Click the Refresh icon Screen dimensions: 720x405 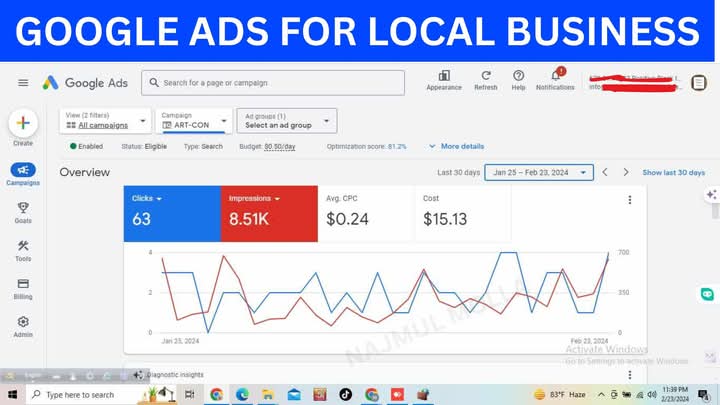(x=485, y=76)
